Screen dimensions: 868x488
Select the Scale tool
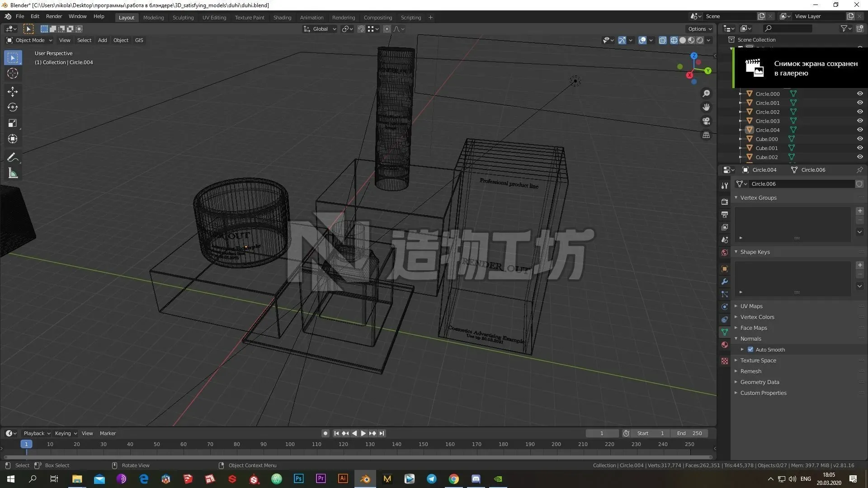click(13, 123)
